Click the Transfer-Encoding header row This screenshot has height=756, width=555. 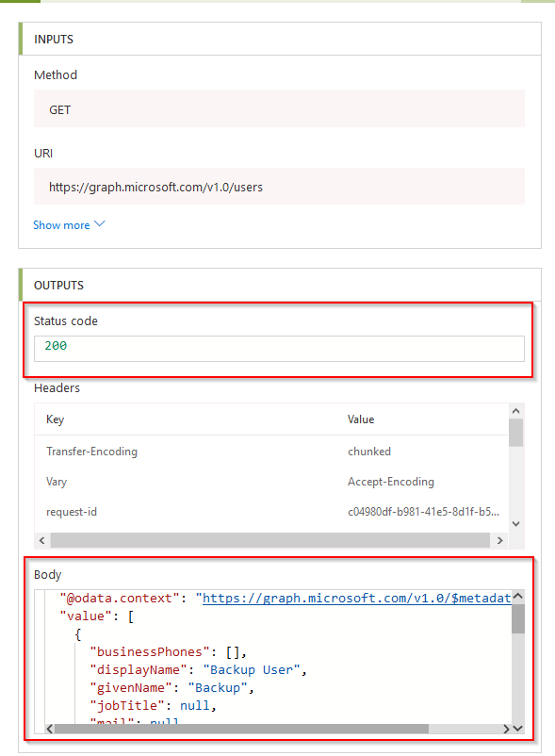tap(271, 452)
